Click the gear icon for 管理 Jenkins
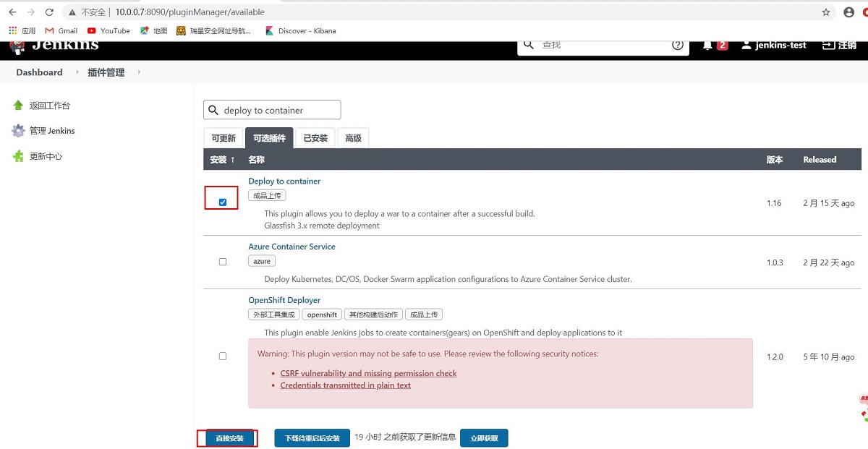This screenshot has height=449, width=868. pos(18,131)
